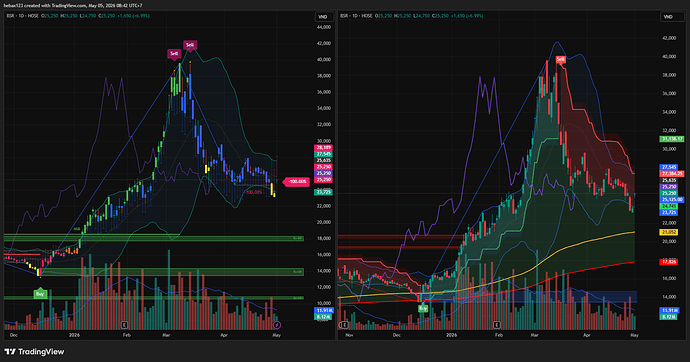Screen dimensions: 690x362
Task: Click the upper Sell signal label on left chart
Action: pyautogui.click(x=190, y=45)
